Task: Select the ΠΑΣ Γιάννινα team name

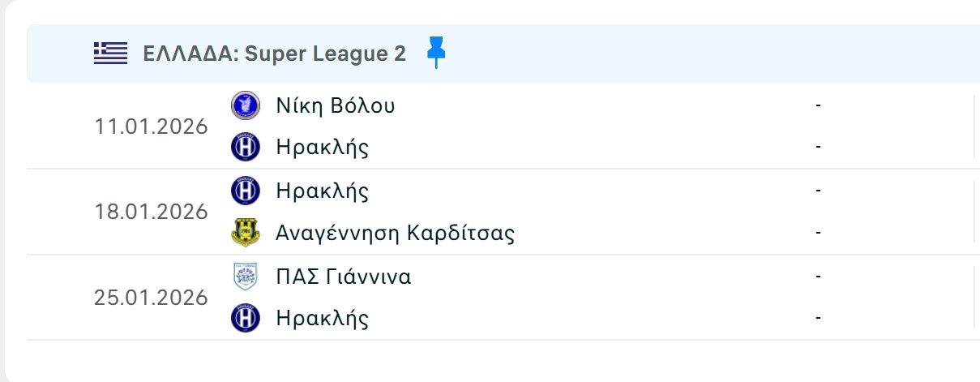Action: (x=343, y=277)
